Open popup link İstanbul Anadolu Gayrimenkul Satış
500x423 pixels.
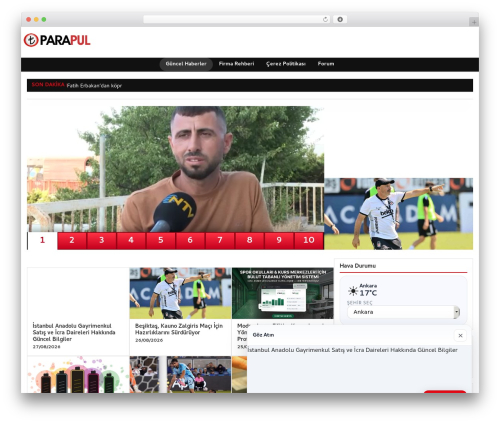pyautogui.click(x=353, y=350)
